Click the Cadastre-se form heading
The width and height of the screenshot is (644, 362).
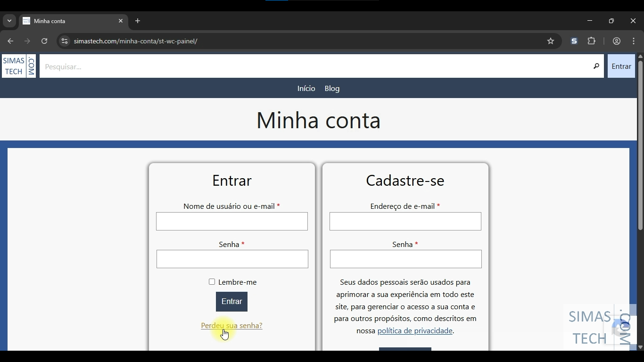coord(405,181)
